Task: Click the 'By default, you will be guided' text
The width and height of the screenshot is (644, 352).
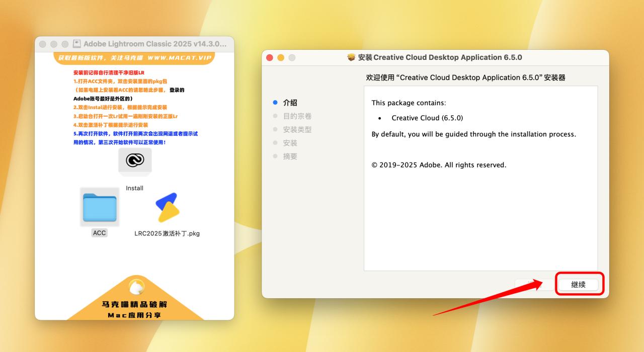Action: click(x=473, y=134)
